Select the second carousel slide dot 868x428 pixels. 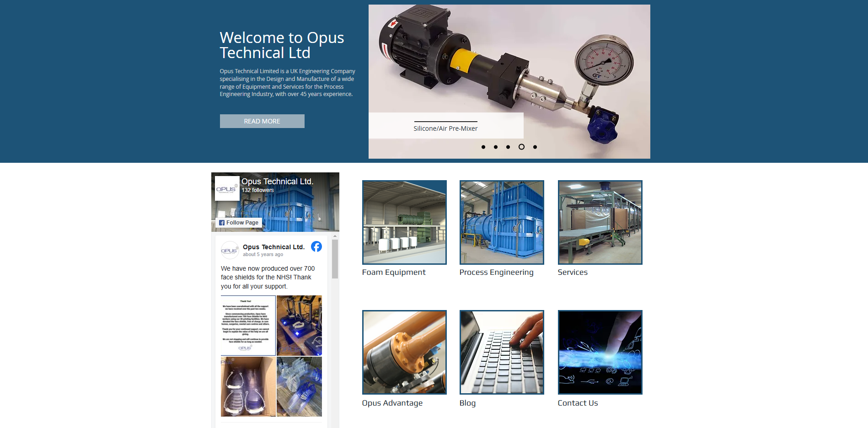[496, 147]
